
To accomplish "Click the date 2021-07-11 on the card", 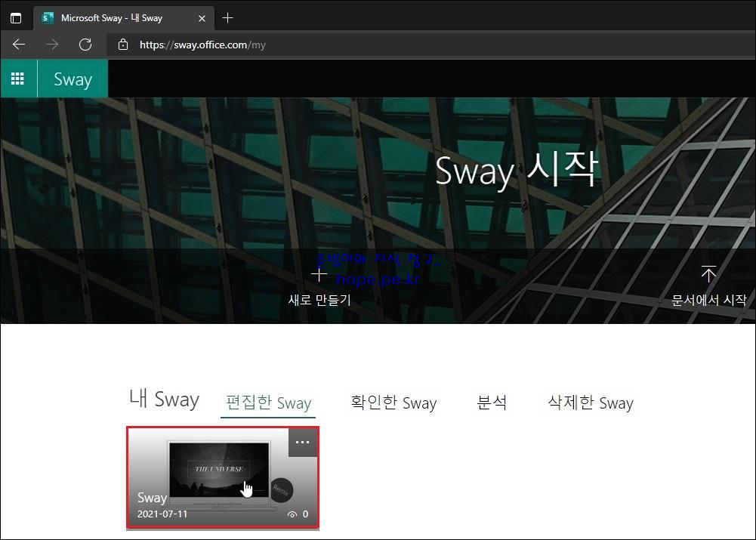I will click(x=162, y=514).
